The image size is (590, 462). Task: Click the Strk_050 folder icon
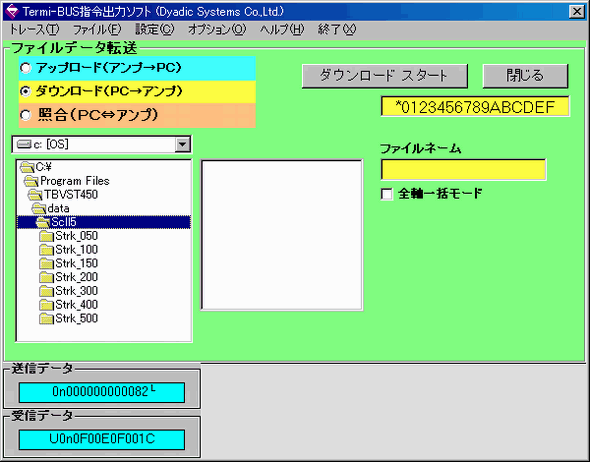tap(46, 236)
